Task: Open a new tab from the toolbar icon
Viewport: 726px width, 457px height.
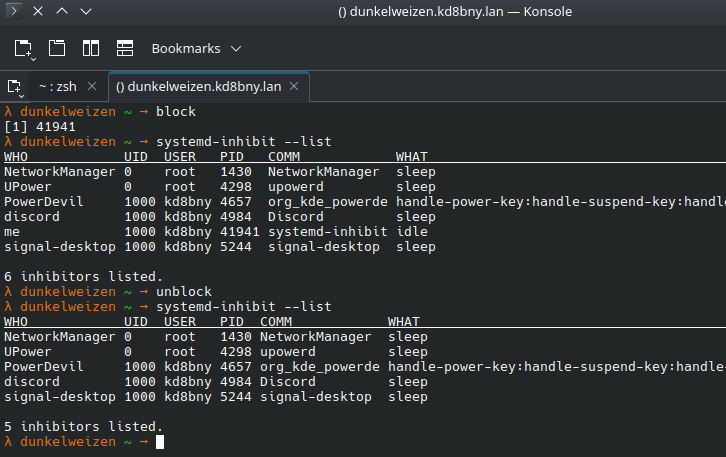Action: click(x=23, y=48)
